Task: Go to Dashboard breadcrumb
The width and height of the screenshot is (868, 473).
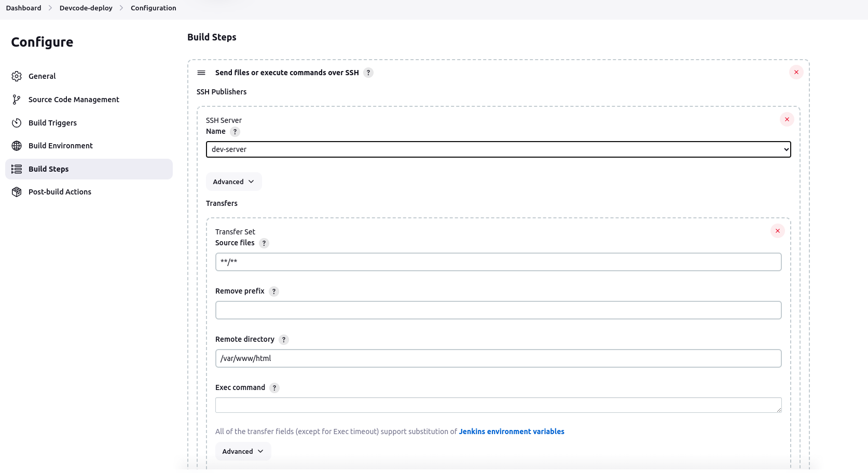Action: click(23, 8)
